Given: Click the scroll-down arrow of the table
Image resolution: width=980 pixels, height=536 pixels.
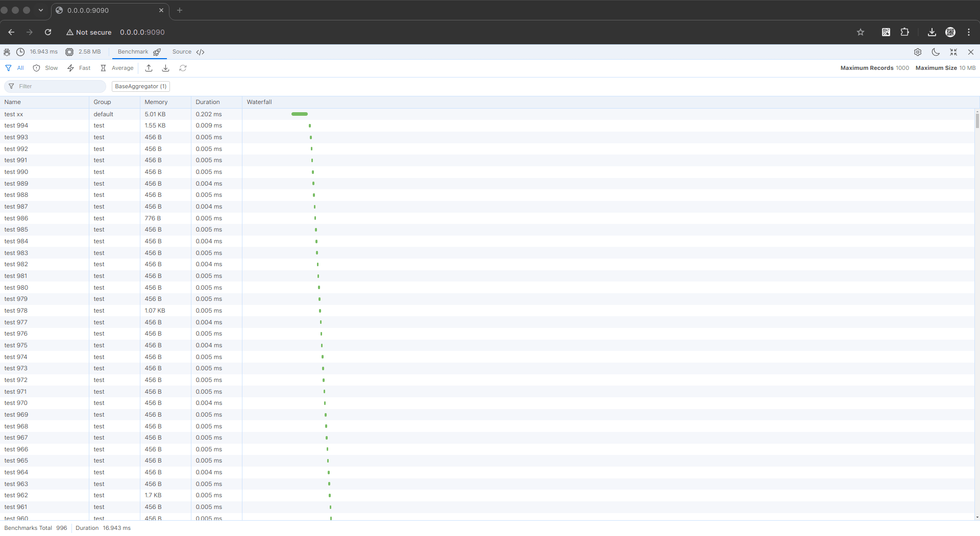Looking at the screenshot, I should tap(977, 517).
